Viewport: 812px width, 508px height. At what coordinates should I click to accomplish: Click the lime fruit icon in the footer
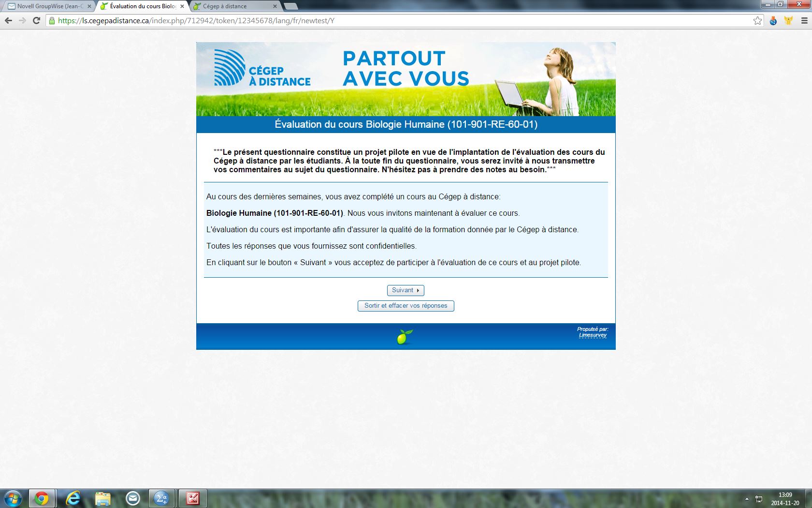coord(405,336)
